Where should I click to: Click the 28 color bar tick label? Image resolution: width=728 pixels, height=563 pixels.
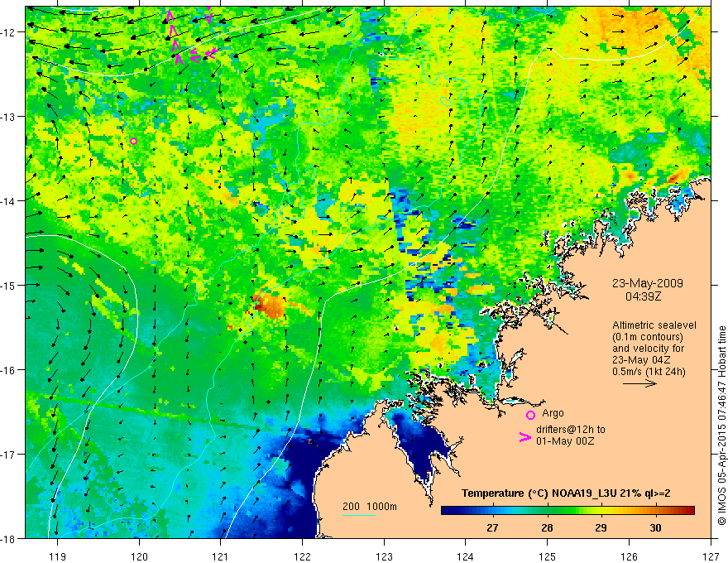click(x=547, y=527)
